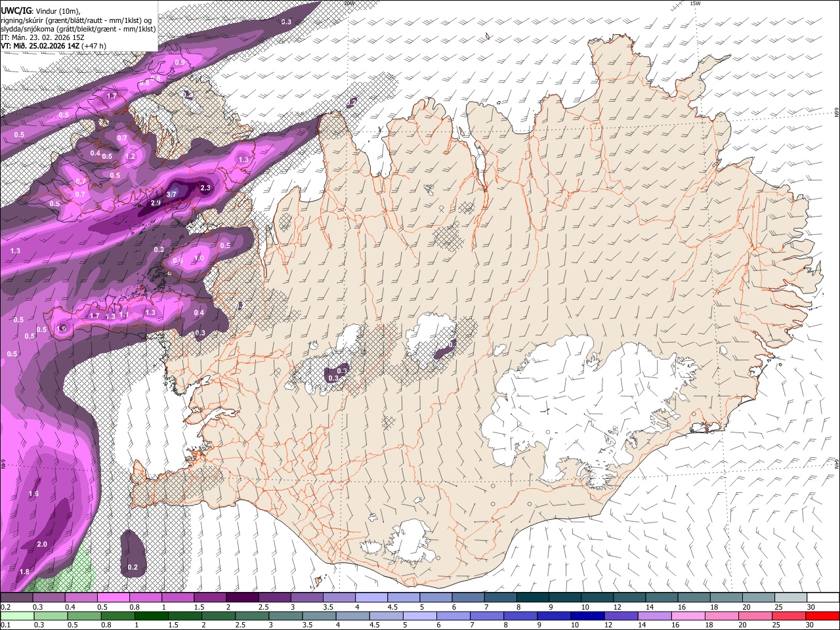Click the bright pink 0.5–0.8 snow legend swatch
Screen dimensions: 840x630
pos(113,598)
